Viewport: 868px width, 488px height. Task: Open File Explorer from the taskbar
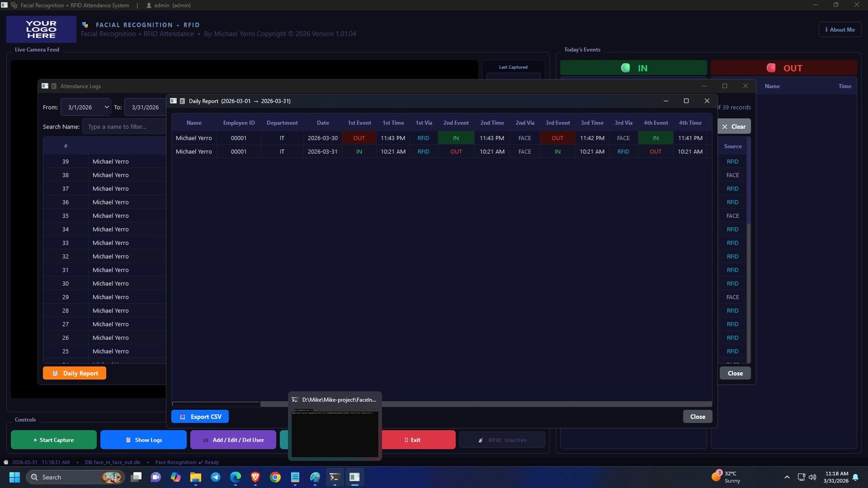(x=196, y=477)
